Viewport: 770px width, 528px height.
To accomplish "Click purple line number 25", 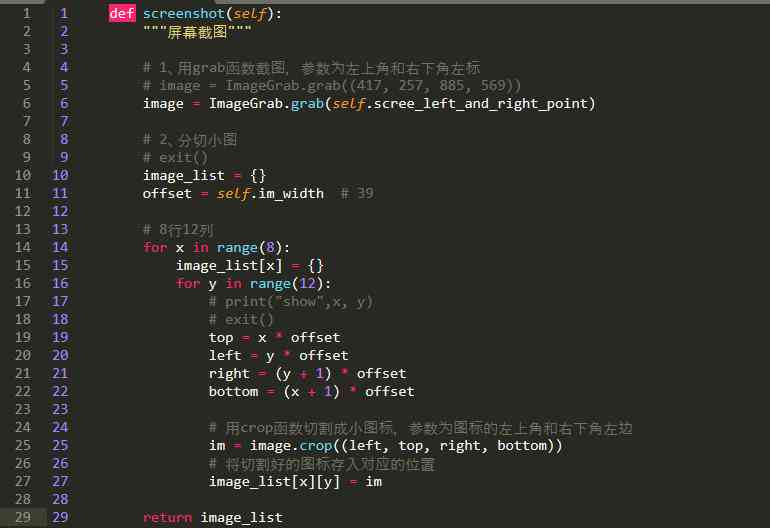I will point(60,445).
